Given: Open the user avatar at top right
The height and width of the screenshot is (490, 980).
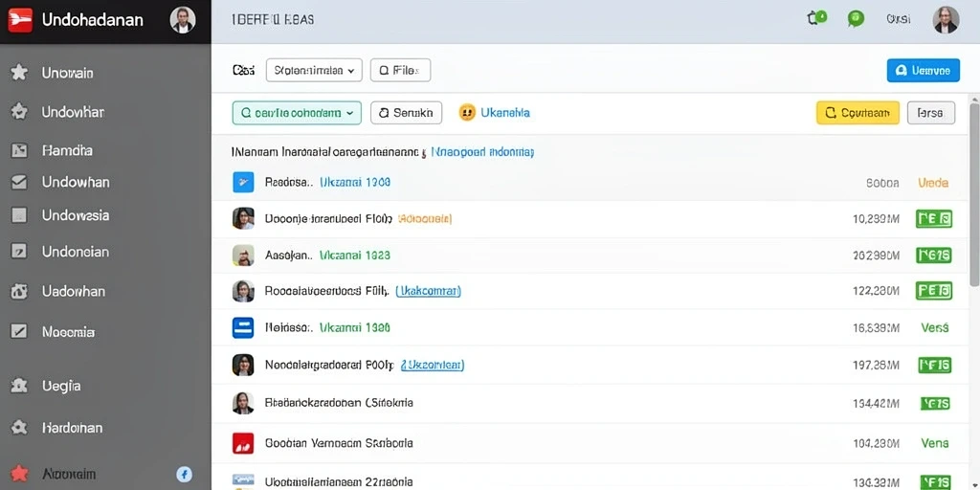Looking at the screenshot, I should tap(946, 20).
